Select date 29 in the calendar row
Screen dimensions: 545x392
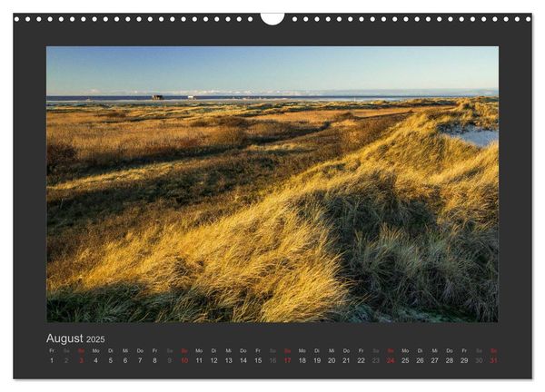pos(464,360)
